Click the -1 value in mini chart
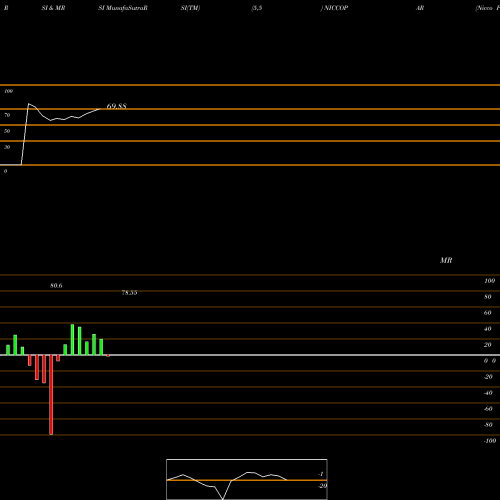The width and height of the screenshot is (500, 500). click(321, 474)
